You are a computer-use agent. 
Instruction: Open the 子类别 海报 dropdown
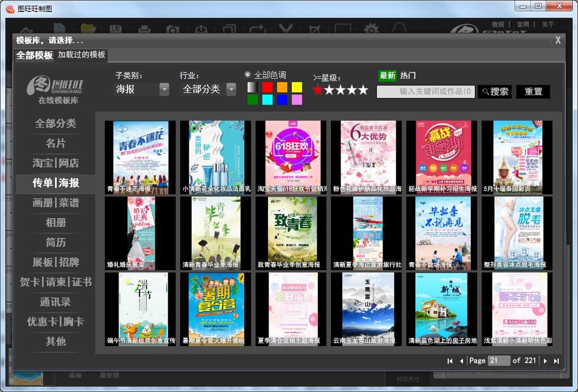[x=141, y=89]
